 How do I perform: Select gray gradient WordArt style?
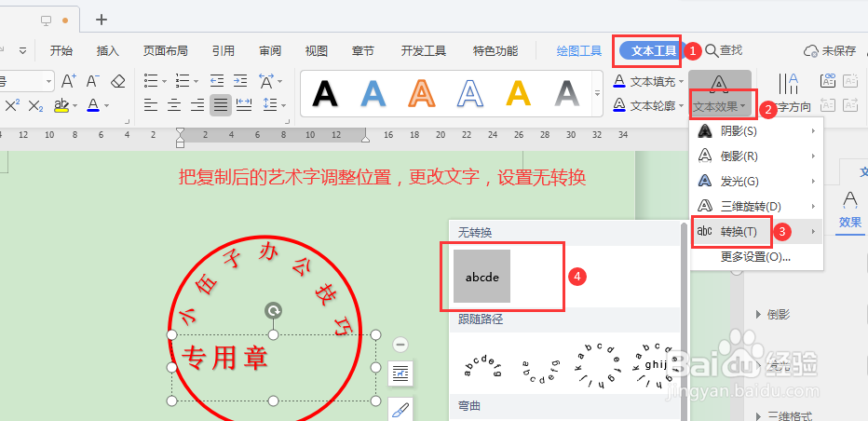tap(565, 94)
